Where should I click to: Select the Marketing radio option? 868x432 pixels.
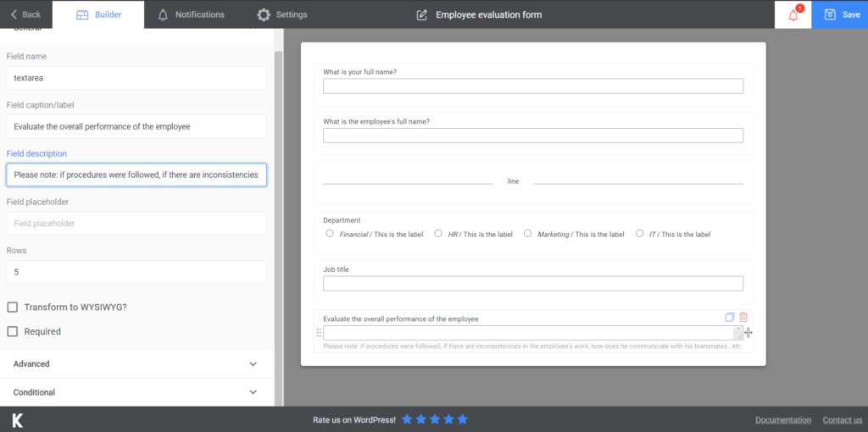pos(527,234)
